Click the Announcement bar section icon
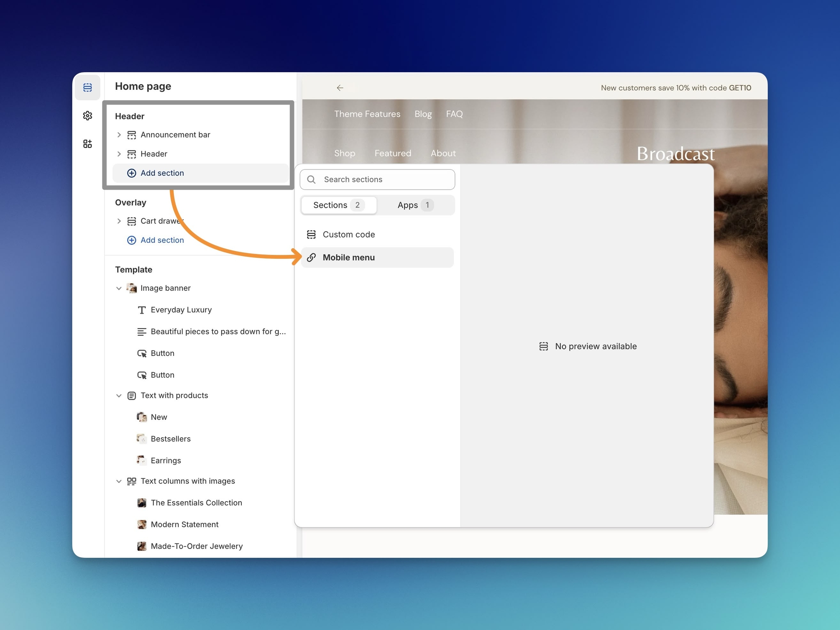840x630 pixels. pos(131,135)
